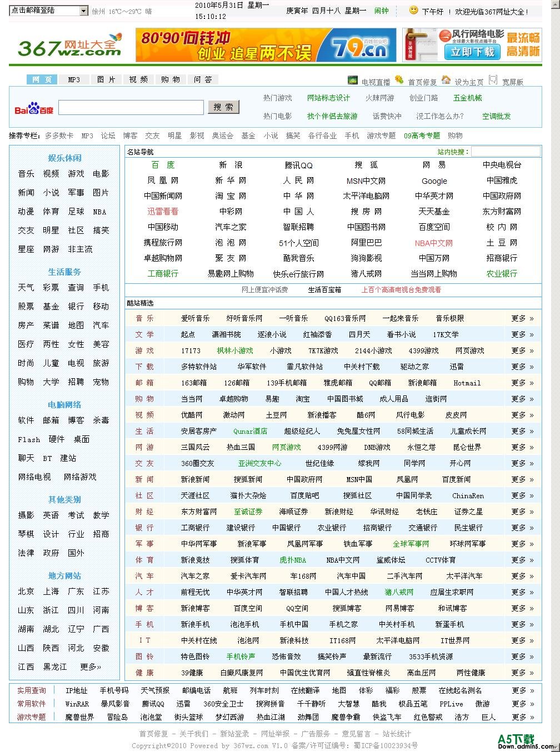Click the smiley face icon beside 下午好
560x752 pixels.
413,10
